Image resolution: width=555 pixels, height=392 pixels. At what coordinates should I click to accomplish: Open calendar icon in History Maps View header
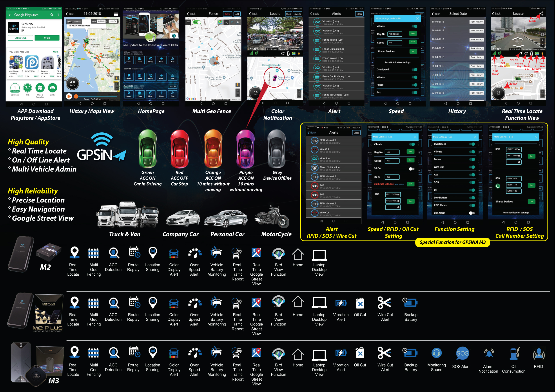[x=116, y=14]
